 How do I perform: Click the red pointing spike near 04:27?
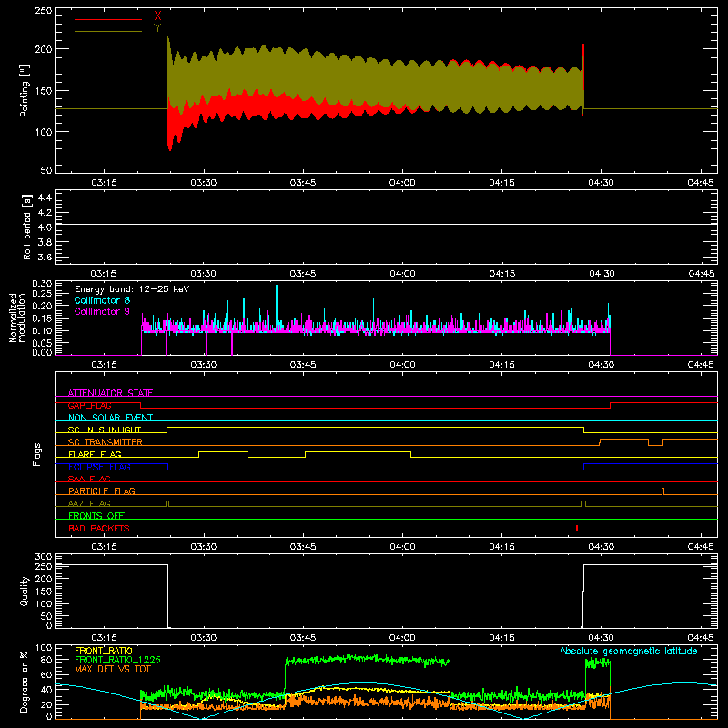click(583, 80)
